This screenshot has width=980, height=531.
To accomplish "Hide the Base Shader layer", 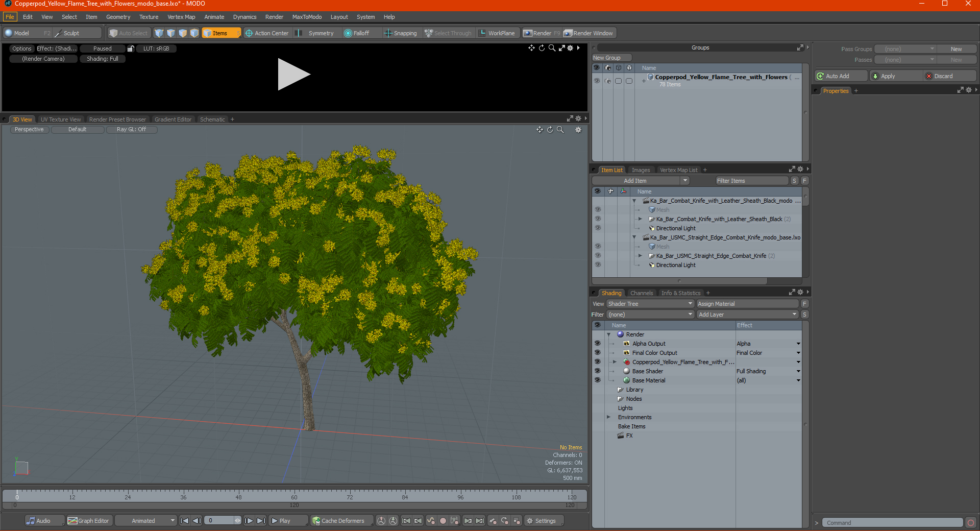I will pos(597,371).
